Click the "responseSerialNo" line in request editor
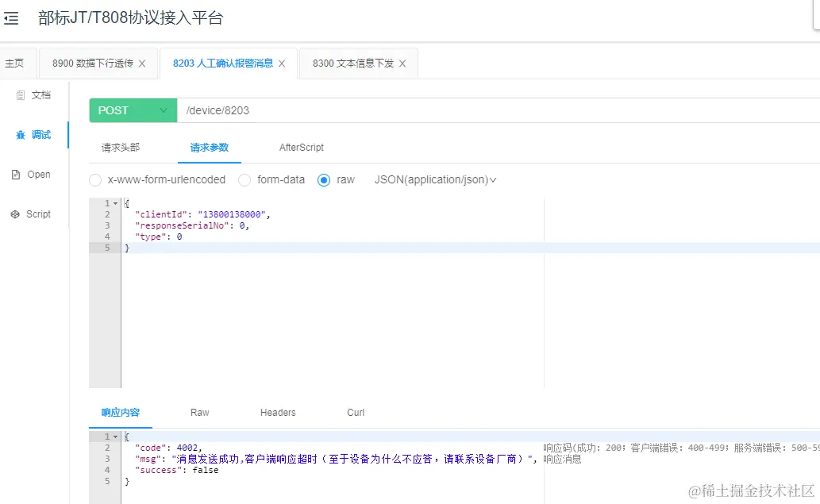The width and height of the screenshot is (820, 504). [192, 225]
